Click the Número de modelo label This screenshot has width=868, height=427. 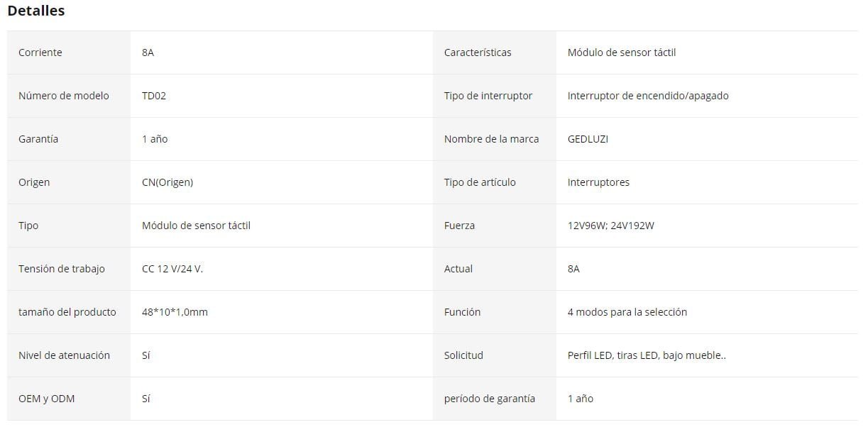(x=64, y=96)
